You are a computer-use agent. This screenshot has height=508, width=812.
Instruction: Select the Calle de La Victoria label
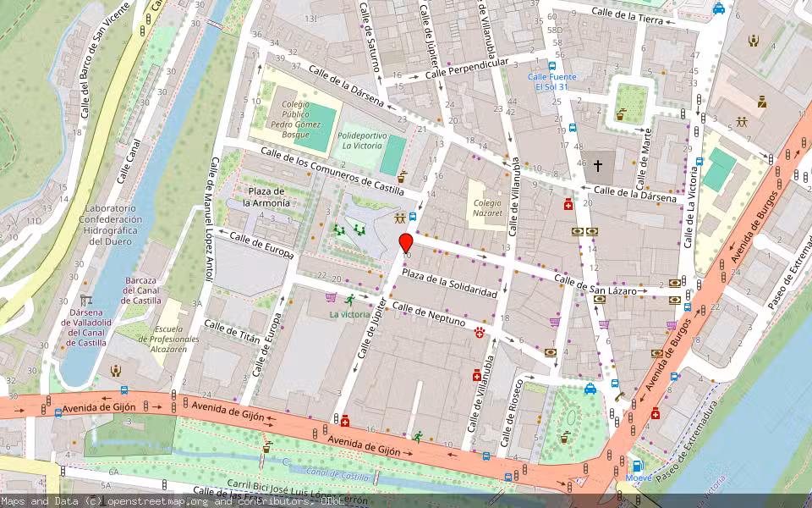pyautogui.click(x=691, y=207)
